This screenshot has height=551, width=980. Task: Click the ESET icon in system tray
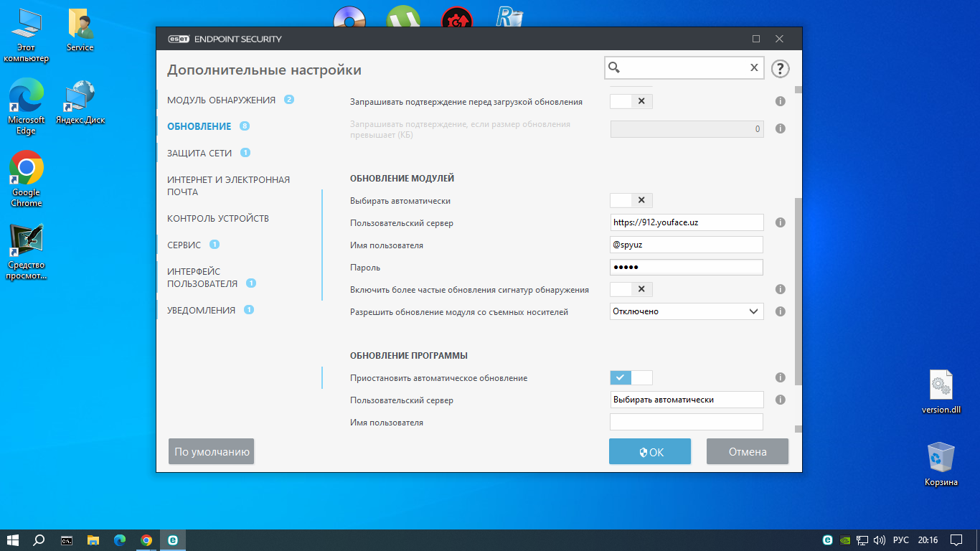(x=827, y=540)
